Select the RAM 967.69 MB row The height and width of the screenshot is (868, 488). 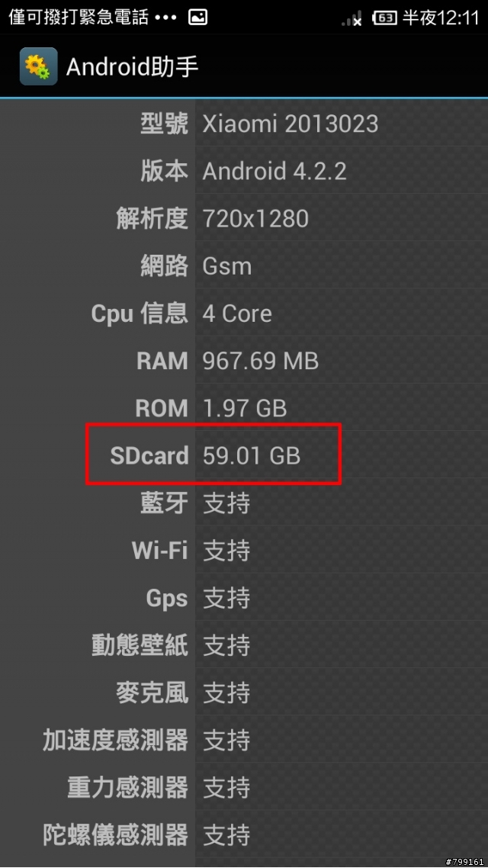[x=244, y=361]
